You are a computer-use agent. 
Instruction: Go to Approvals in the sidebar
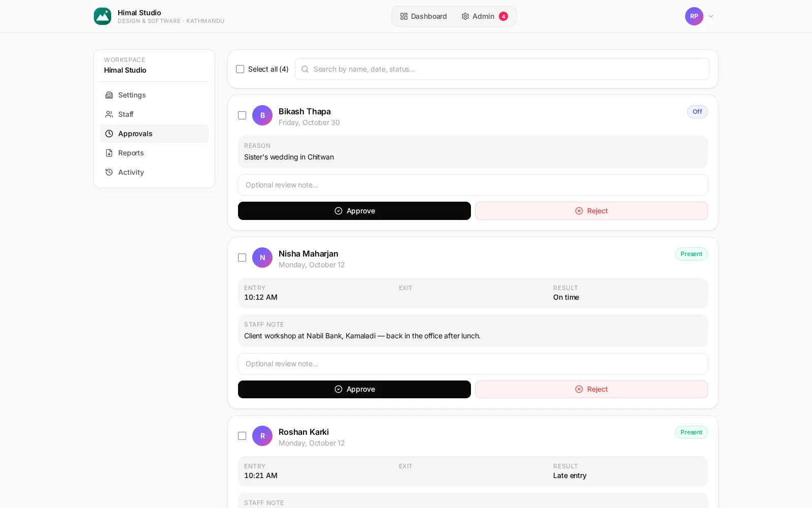coord(154,134)
